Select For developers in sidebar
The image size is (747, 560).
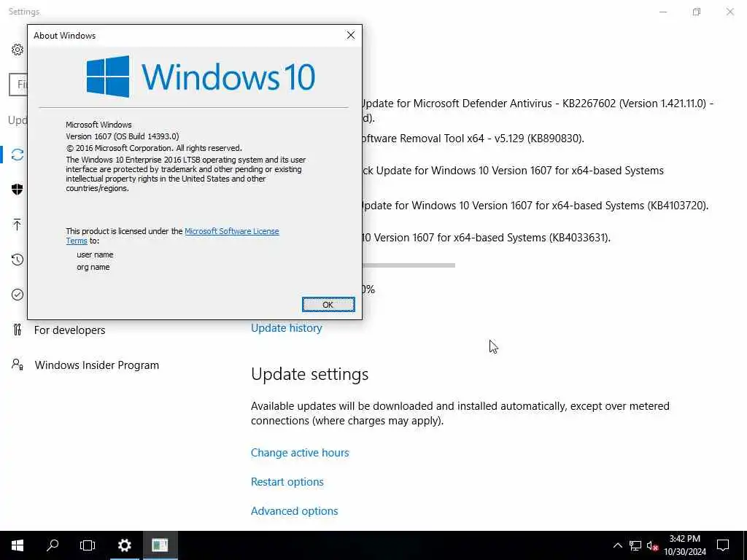(x=69, y=330)
